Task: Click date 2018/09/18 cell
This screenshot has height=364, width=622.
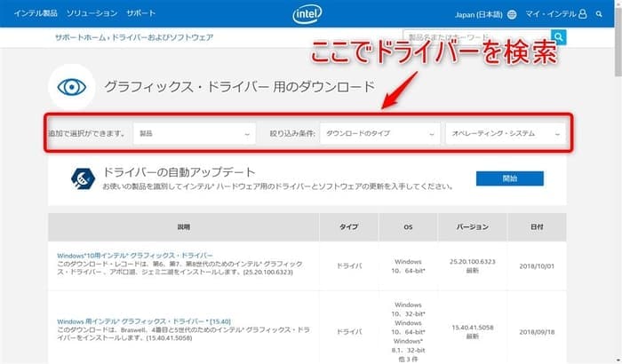Action: pyautogui.click(x=537, y=332)
